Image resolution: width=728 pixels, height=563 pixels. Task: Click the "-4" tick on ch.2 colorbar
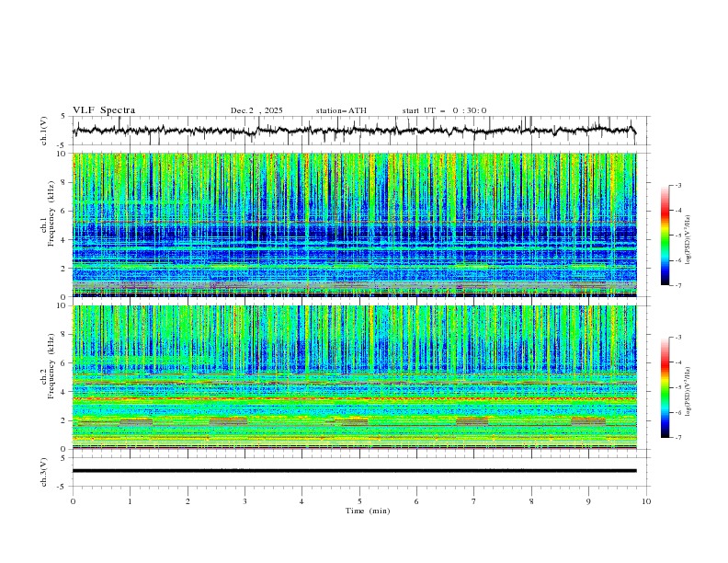pos(677,362)
